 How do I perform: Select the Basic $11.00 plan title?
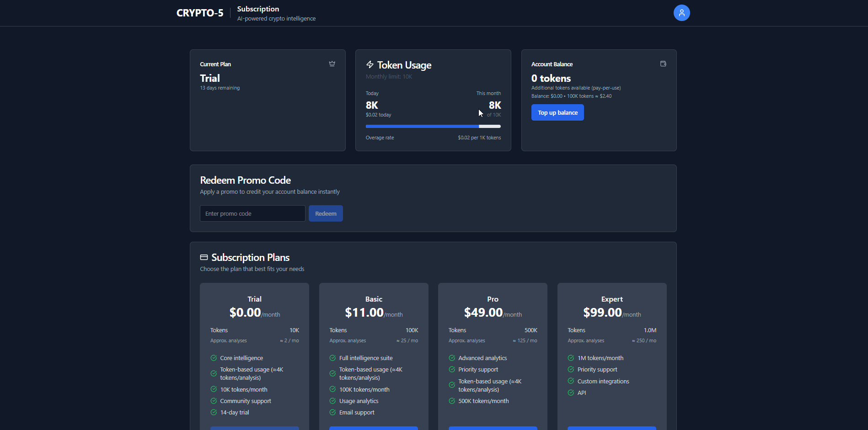[x=374, y=299]
